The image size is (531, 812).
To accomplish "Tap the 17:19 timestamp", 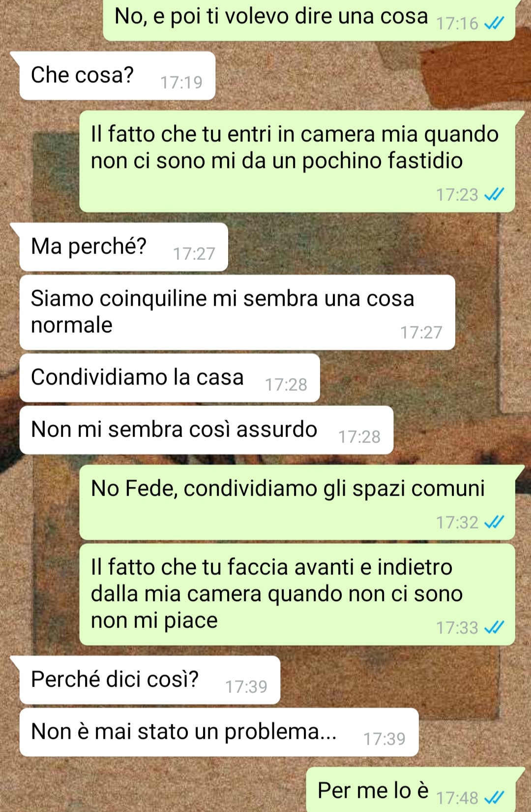I will (x=181, y=82).
